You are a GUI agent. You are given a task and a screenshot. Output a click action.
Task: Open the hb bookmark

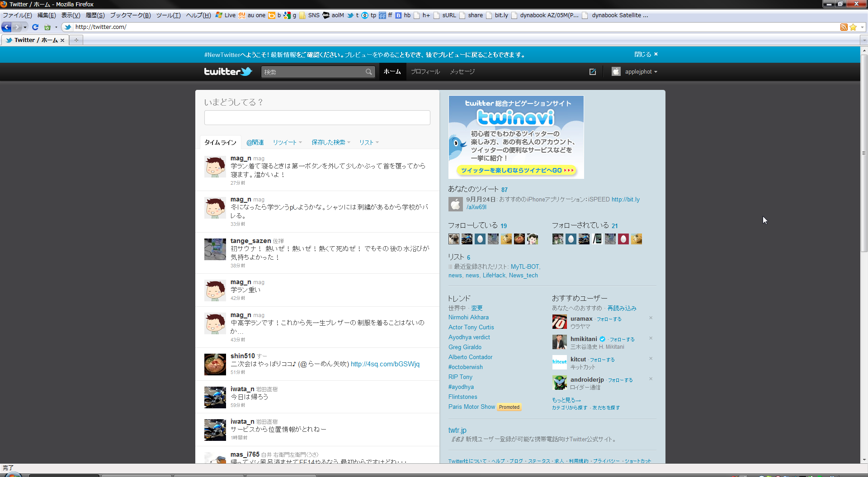(x=403, y=15)
